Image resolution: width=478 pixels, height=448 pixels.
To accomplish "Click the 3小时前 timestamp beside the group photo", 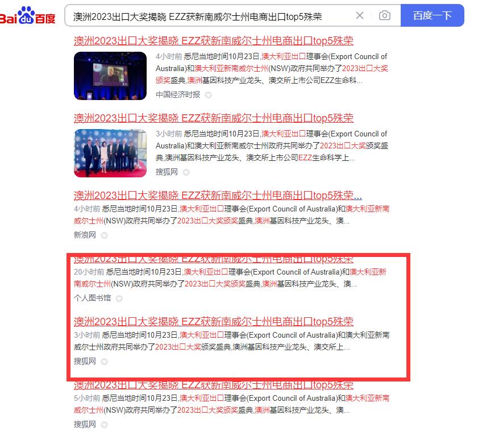I will click(169, 134).
